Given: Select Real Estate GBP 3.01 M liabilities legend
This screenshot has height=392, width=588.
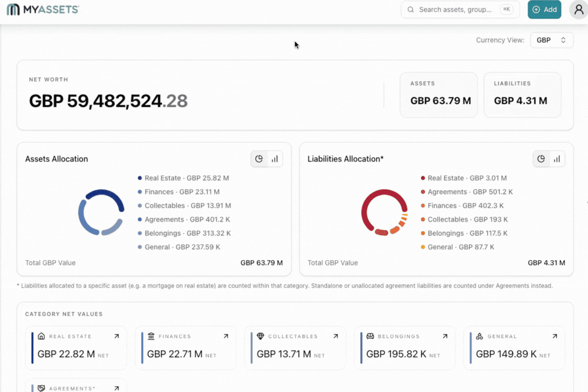Looking at the screenshot, I should coord(464,178).
